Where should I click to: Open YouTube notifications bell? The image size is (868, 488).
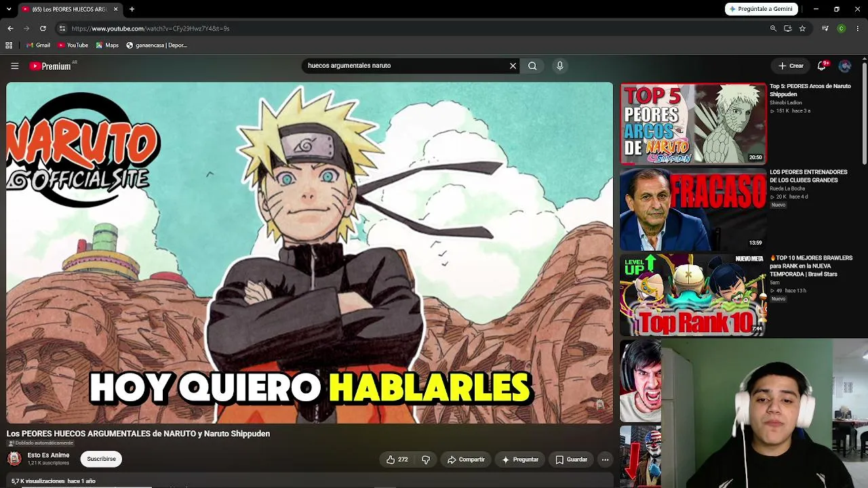coord(822,66)
